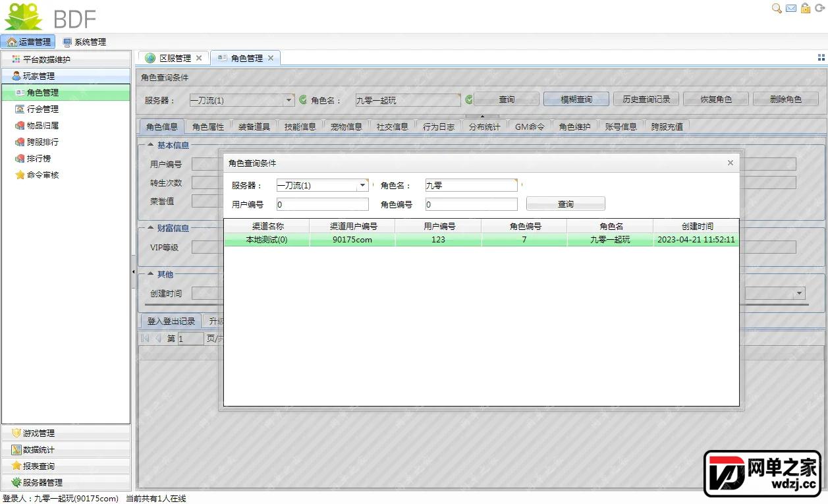Image resolution: width=828 pixels, height=504 pixels.
Task: Close the 区服管理 tab
Action: (x=199, y=58)
